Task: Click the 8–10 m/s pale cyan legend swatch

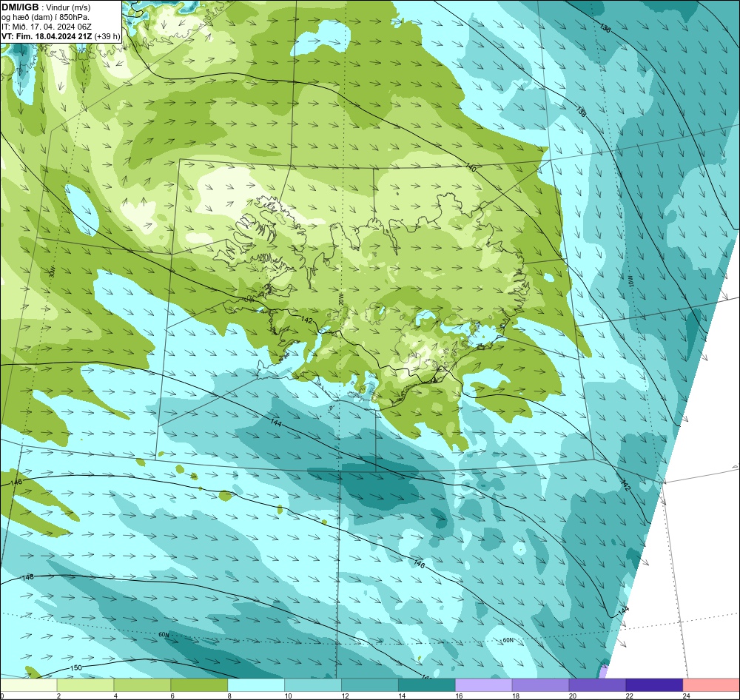Action: point(256,685)
